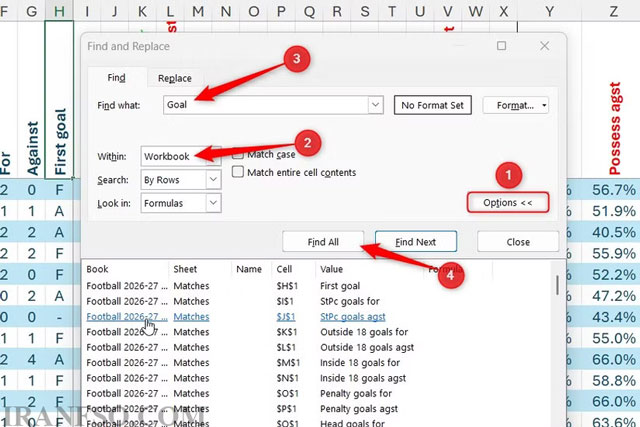Screen dimensions: 640x427
Task: Click cell showing 55.0% in column Z
Action: (x=613, y=338)
